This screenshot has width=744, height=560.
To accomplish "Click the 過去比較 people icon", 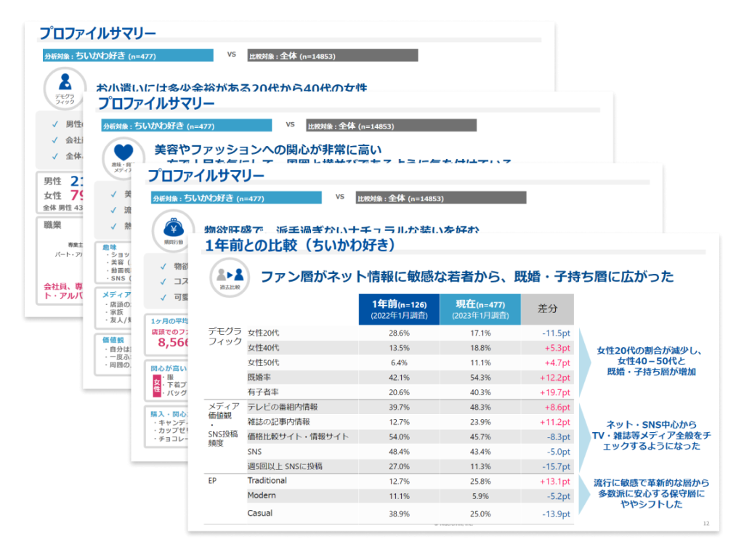I will click(229, 275).
